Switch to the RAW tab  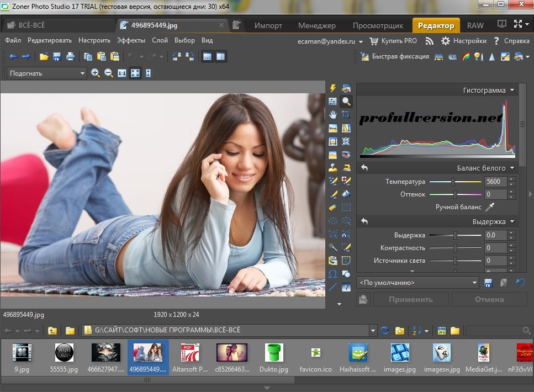[x=474, y=25]
